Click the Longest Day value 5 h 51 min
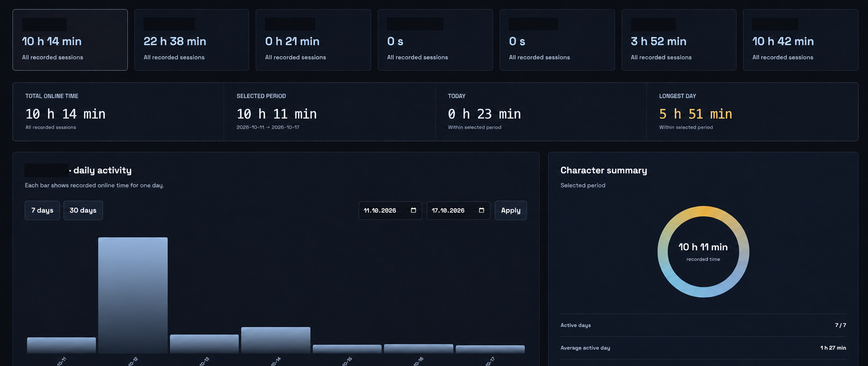 pyautogui.click(x=695, y=114)
